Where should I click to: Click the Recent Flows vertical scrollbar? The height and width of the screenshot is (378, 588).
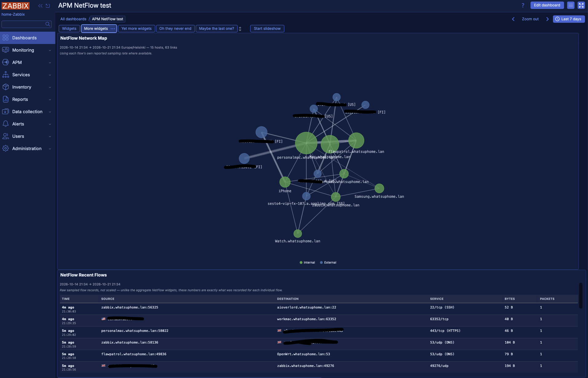[581, 295]
